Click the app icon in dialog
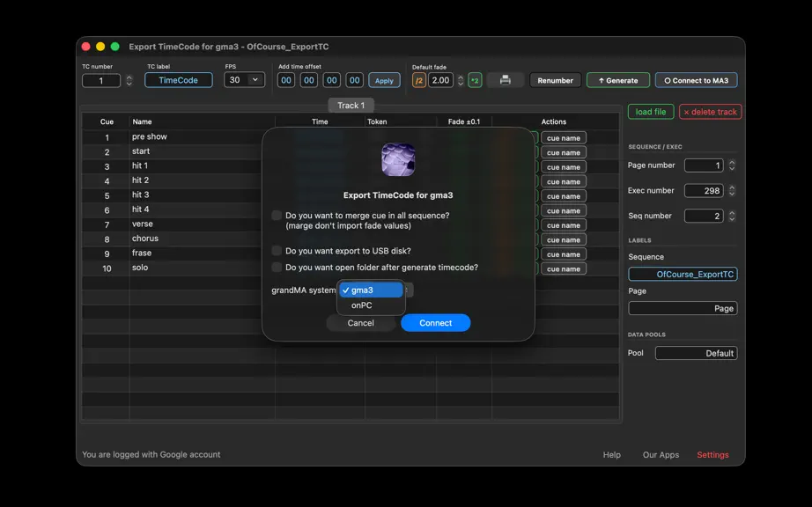The image size is (812, 507). click(x=398, y=160)
